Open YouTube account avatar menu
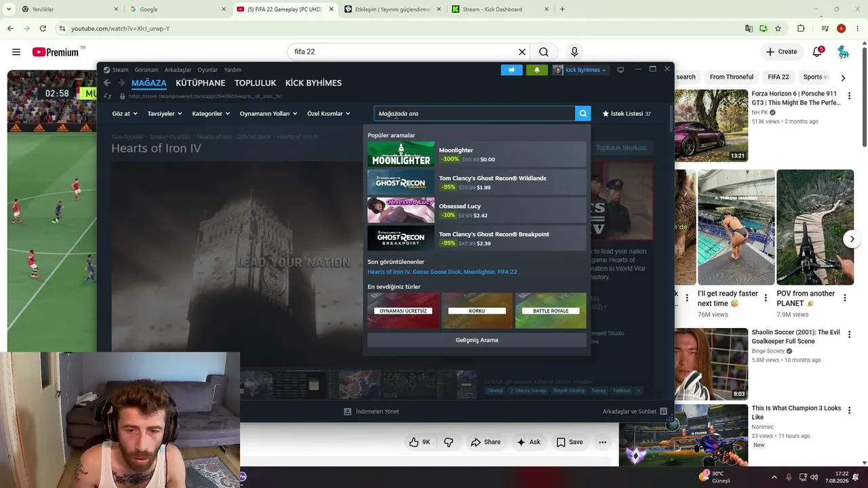868x488 pixels. pos(843,52)
